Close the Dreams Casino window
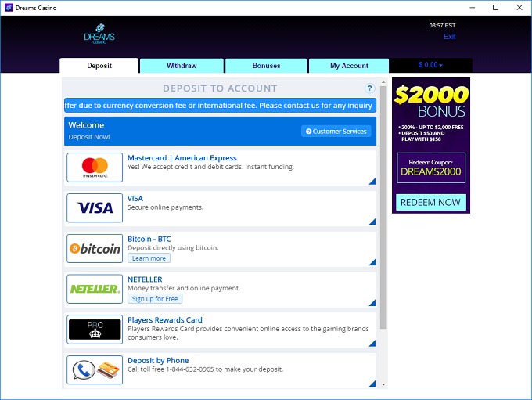Screen dimensions: 532x400 (519, 8)
